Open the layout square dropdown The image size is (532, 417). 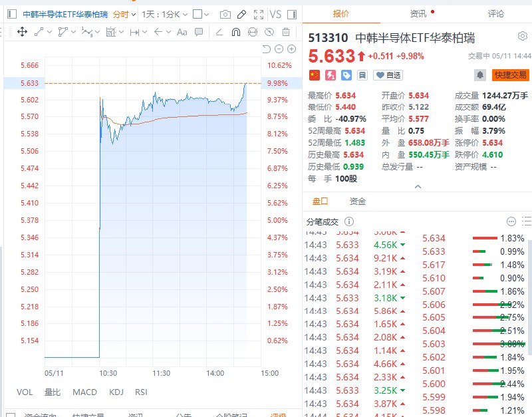pos(201,15)
